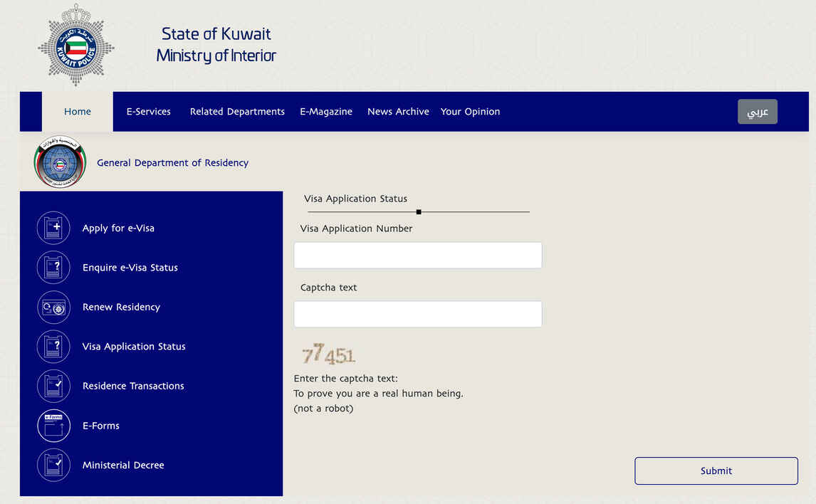Image resolution: width=816 pixels, height=504 pixels.
Task: Click the Renew Residency sidebar icon
Action: click(53, 307)
